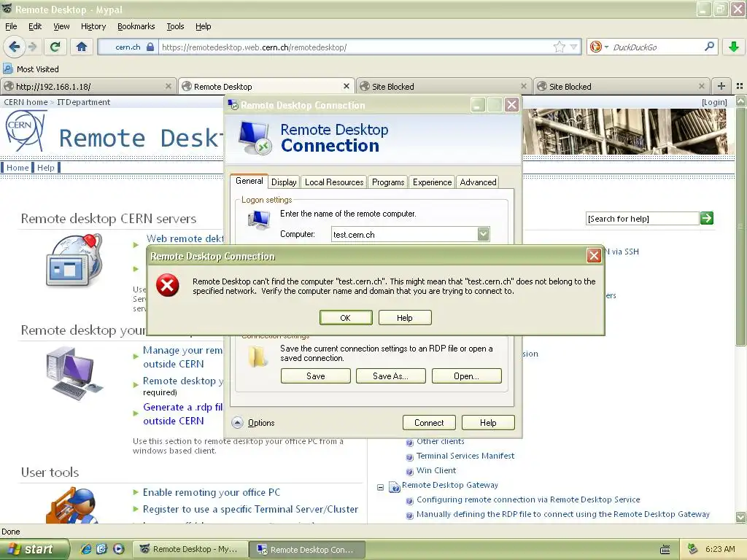Follow the IT Department breadcrumb link

click(83, 102)
